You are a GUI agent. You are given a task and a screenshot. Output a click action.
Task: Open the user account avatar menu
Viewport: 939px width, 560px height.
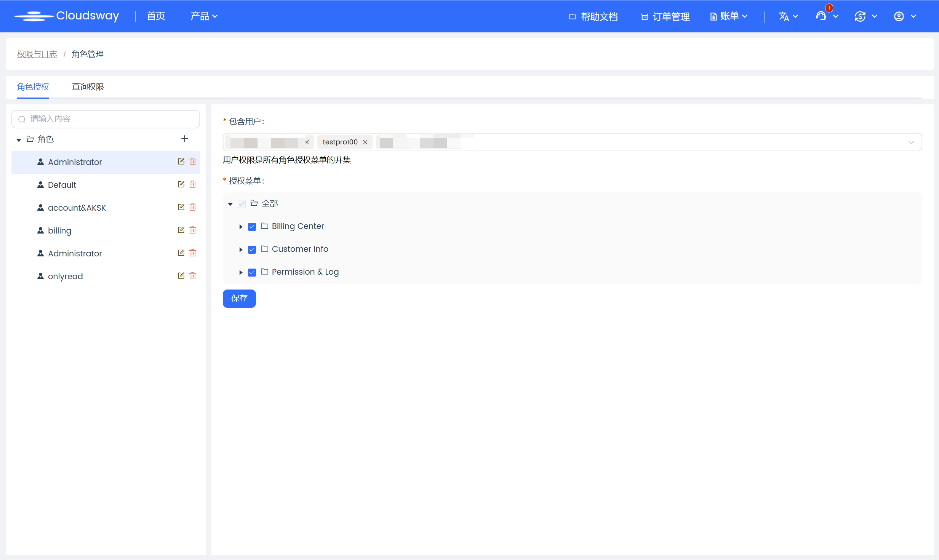(899, 16)
